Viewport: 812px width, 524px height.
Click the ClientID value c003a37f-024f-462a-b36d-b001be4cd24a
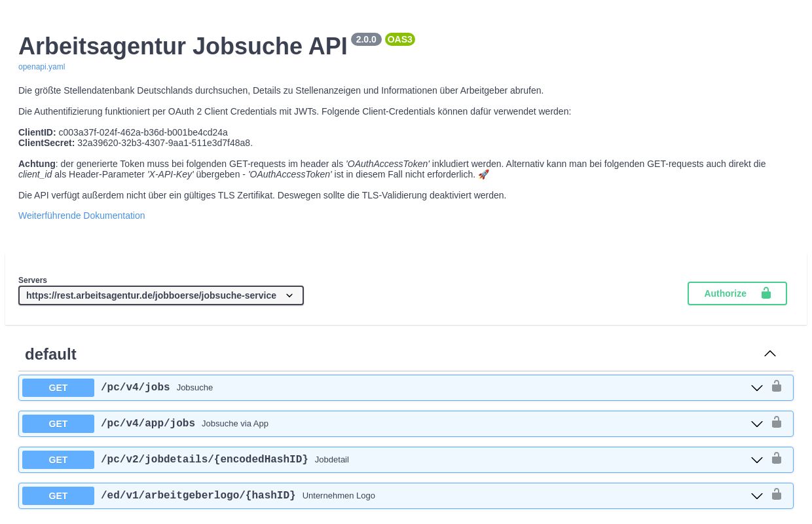click(x=143, y=132)
